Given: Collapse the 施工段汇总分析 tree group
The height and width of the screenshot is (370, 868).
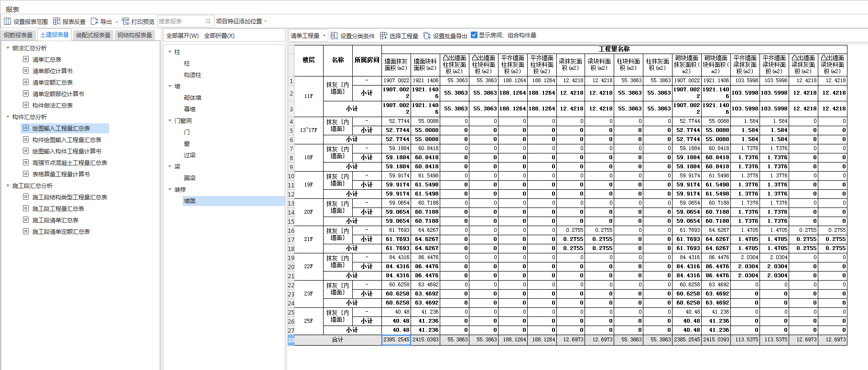Looking at the screenshot, I should [x=8, y=185].
